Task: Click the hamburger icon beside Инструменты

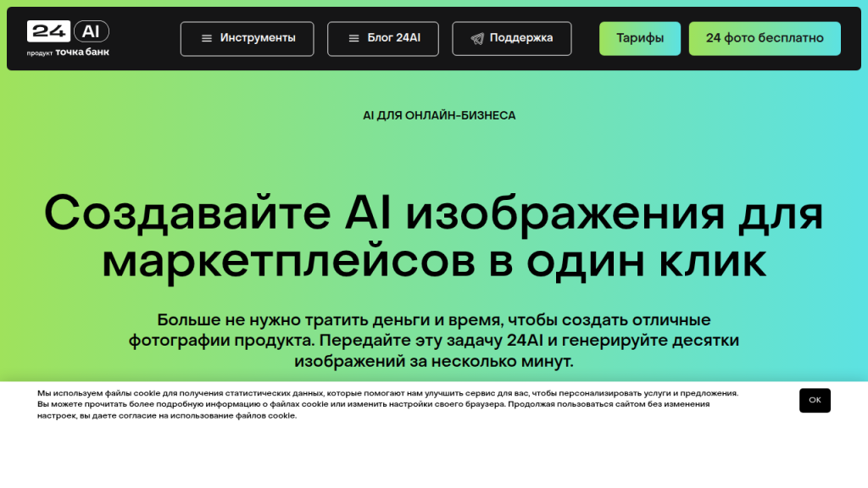Action: [x=206, y=38]
